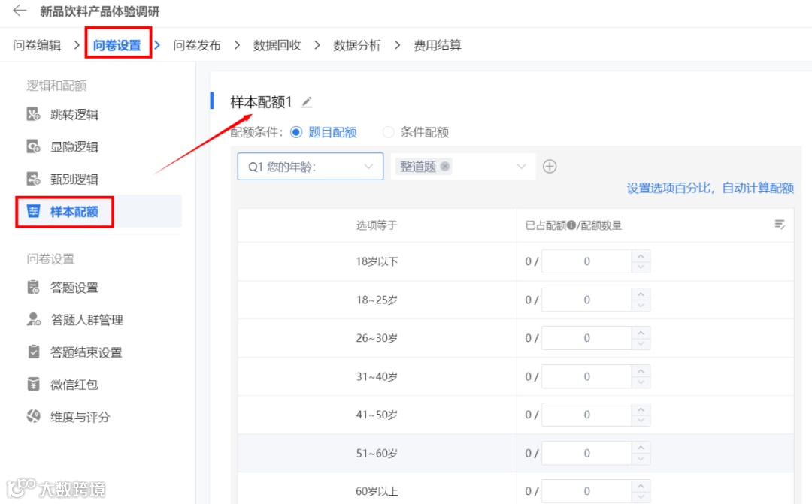Open the 微信红包 sidebar icon
The height and width of the screenshot is (504, 812).
point(33,384)
